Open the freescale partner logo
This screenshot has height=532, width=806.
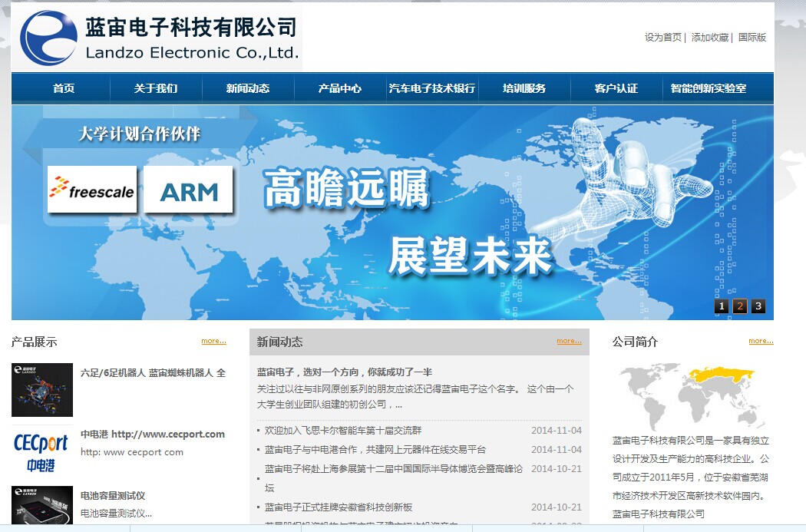[92, 189]
